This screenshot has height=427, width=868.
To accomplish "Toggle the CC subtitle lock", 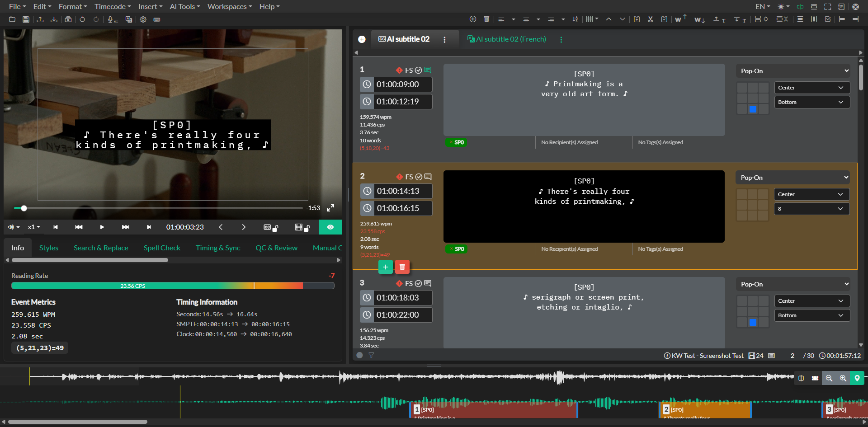I will [x=270, y=227].
